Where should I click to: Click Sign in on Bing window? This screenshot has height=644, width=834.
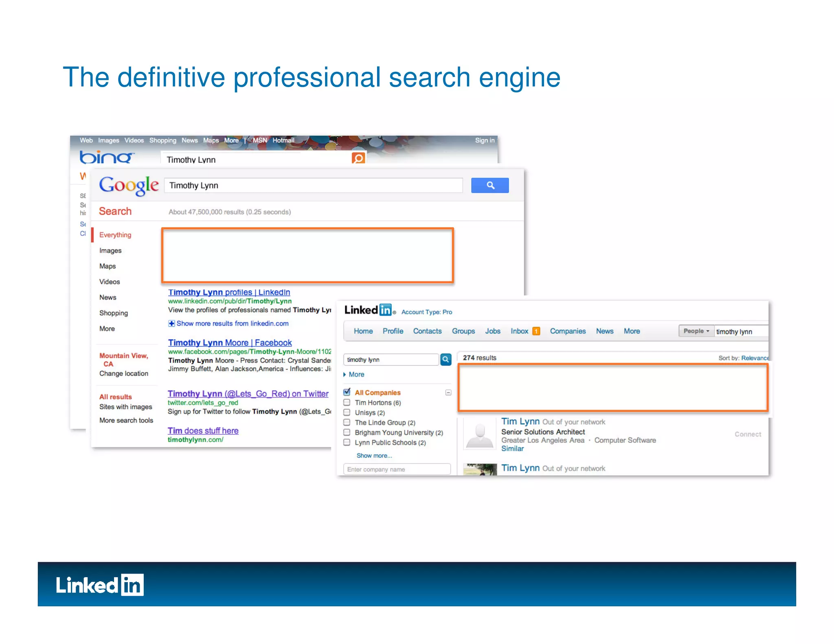click(x=485, y=140)
